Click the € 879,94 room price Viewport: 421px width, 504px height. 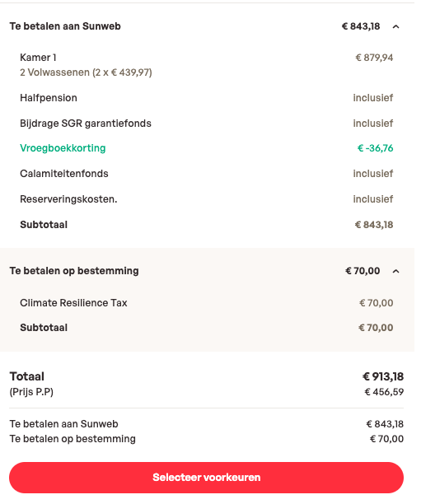point(374,58)
